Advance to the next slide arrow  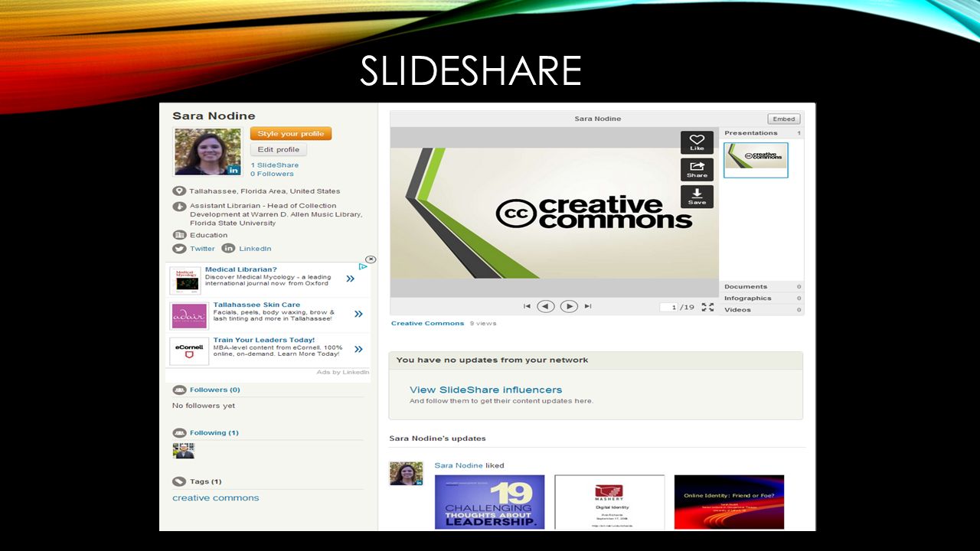[x=568, y=306]
